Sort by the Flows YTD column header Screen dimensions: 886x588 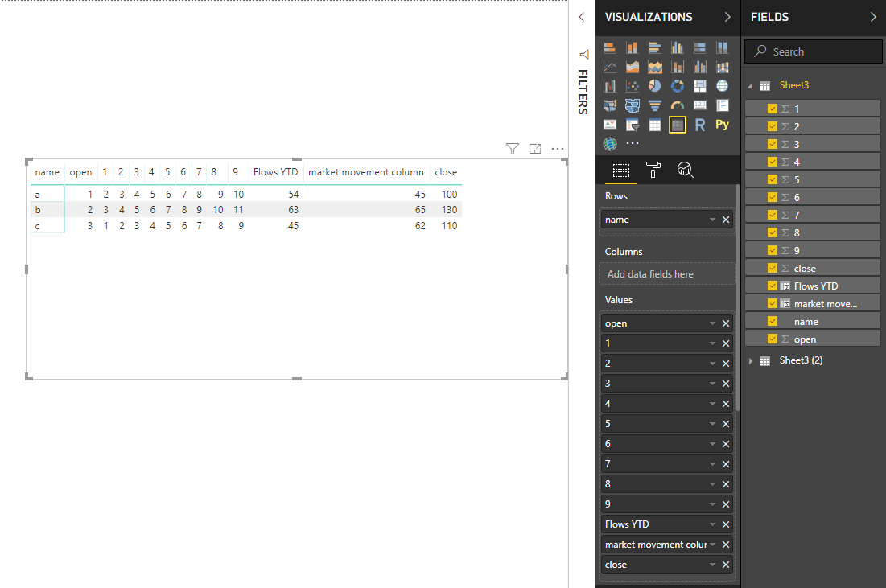pos(275,172)
